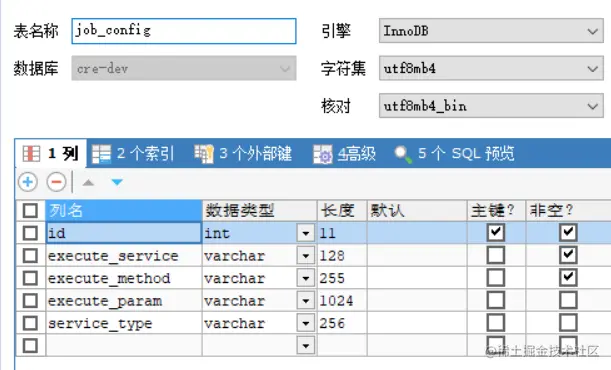This screenshot has height=370, width=611.
Task: Move column up with gray arrow
Action: 88,182
